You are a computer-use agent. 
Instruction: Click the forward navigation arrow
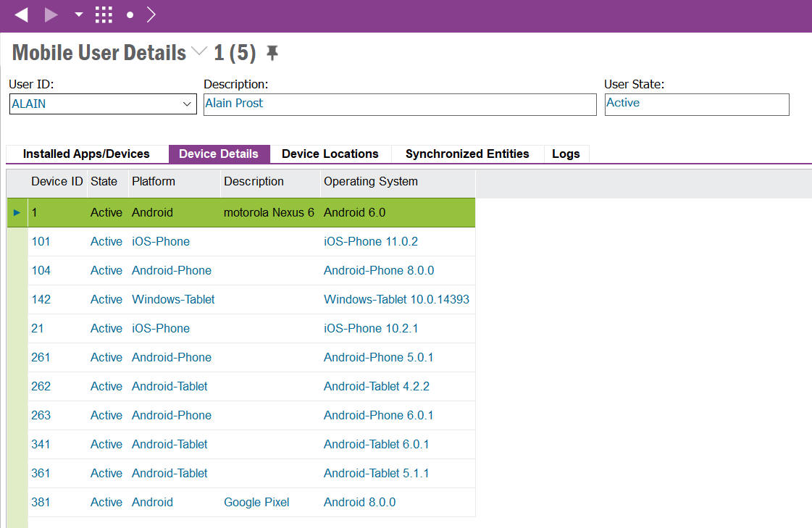point(51,14)
